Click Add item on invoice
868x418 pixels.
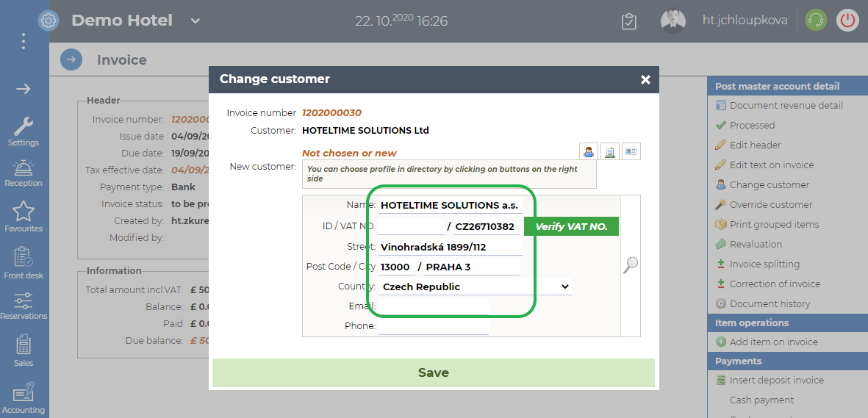773,342
